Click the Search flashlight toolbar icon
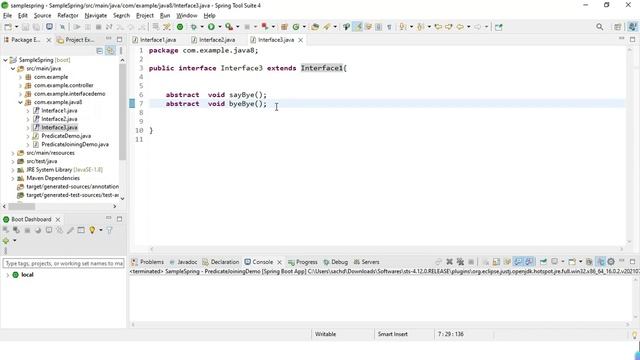 coord(327,27)
